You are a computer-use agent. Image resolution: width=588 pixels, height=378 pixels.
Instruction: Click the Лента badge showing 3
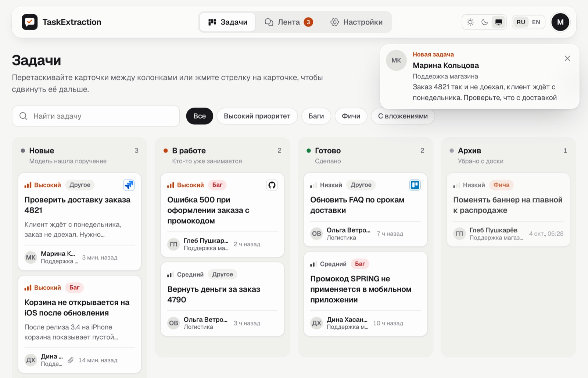308,22
